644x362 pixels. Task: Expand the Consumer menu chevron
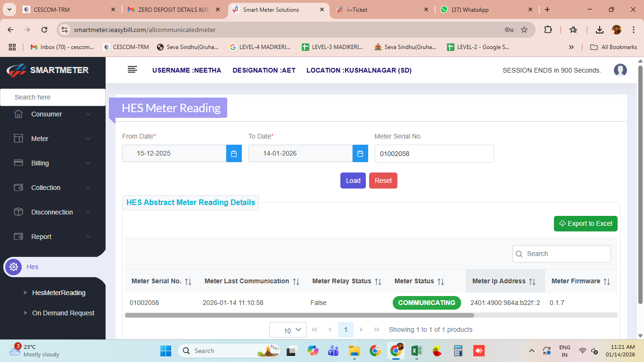[x=88, y=114]
